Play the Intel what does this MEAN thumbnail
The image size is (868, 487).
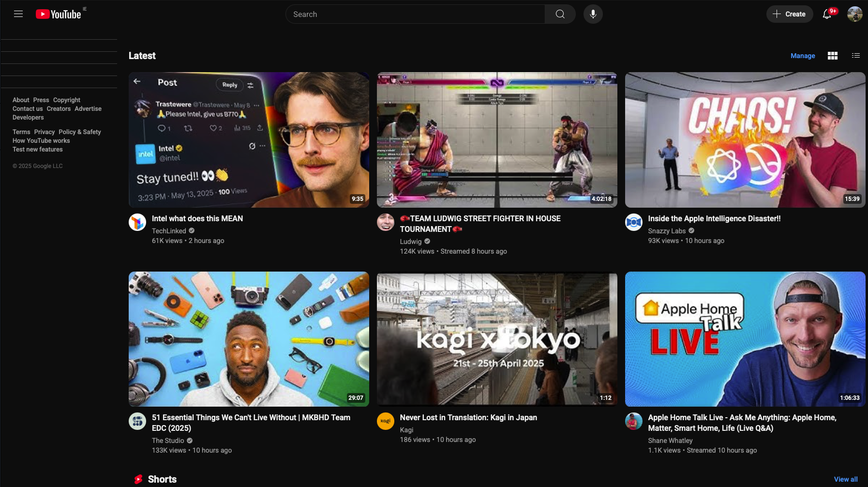coord(249,140)
